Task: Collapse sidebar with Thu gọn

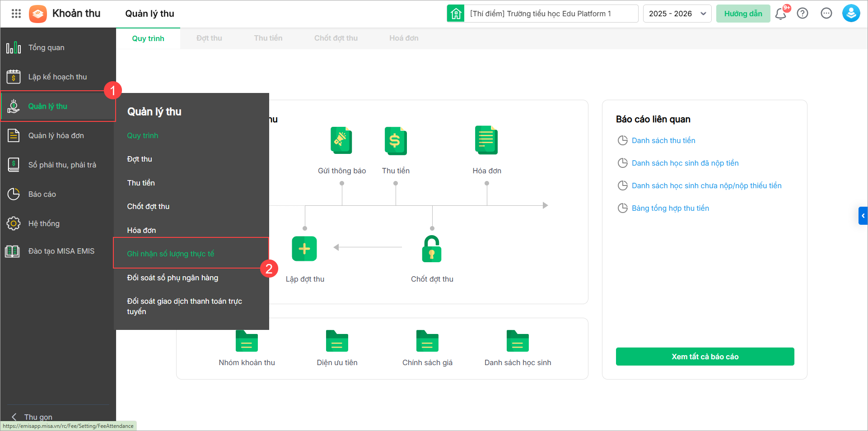Action: pos(32,417)
